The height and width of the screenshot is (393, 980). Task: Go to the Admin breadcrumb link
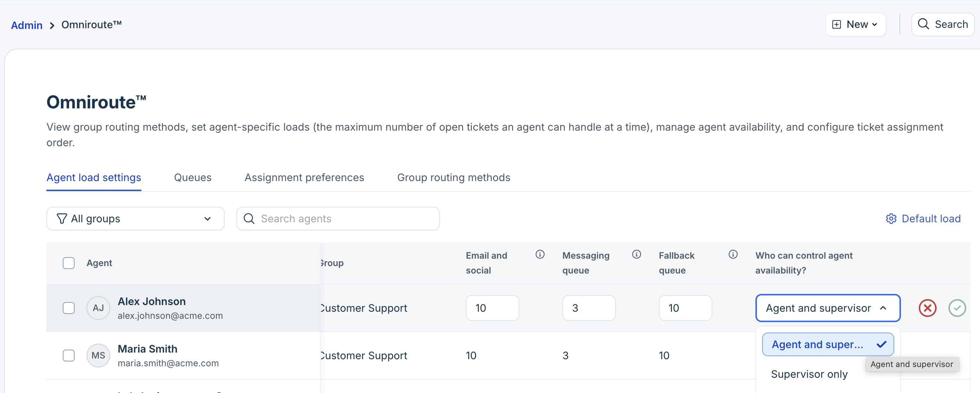[x=27, y=25]
